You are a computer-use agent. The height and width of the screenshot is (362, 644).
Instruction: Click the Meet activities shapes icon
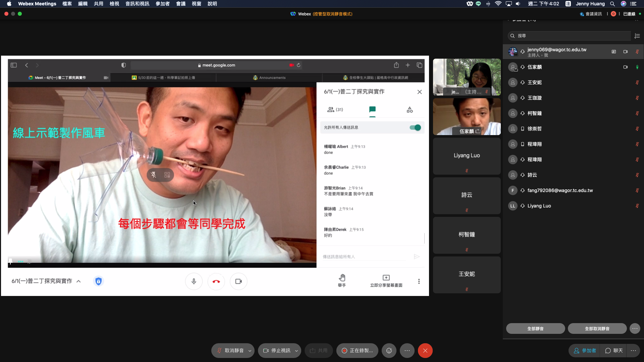click(410, 110)
